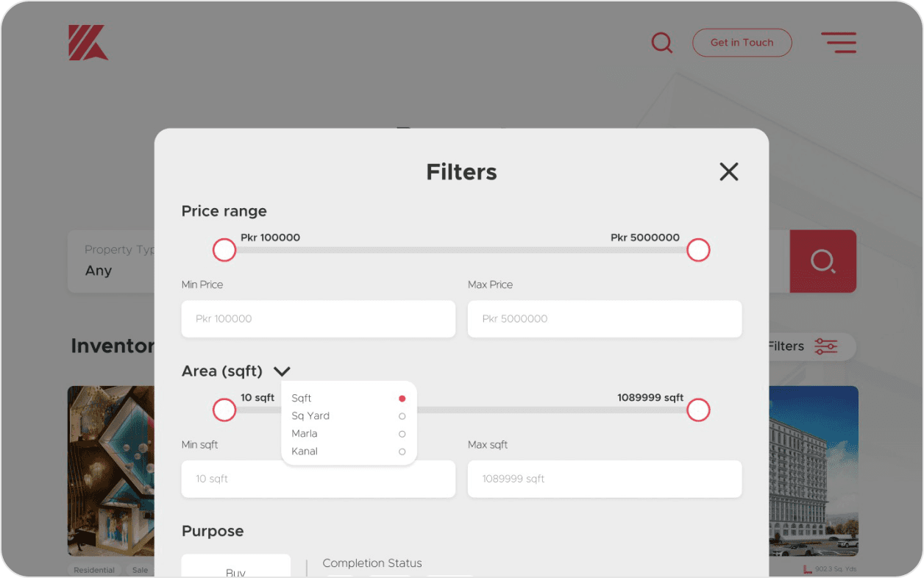Click the Buy purpose button
This screenshot has height=578, width=924.
tap(236, 566)
